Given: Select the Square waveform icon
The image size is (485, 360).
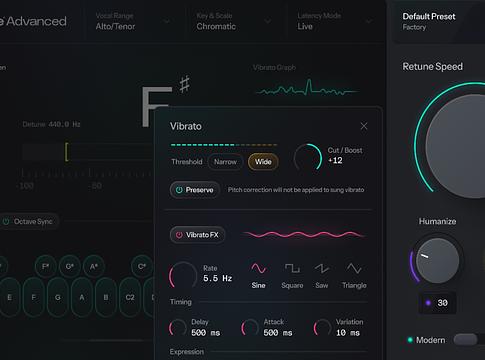Looking at the screenshot, I should coord(292,268).
